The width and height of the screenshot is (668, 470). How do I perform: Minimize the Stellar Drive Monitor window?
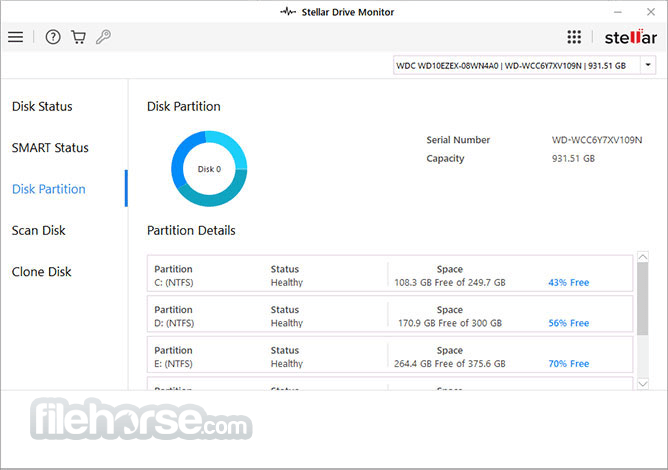[618, 12]
